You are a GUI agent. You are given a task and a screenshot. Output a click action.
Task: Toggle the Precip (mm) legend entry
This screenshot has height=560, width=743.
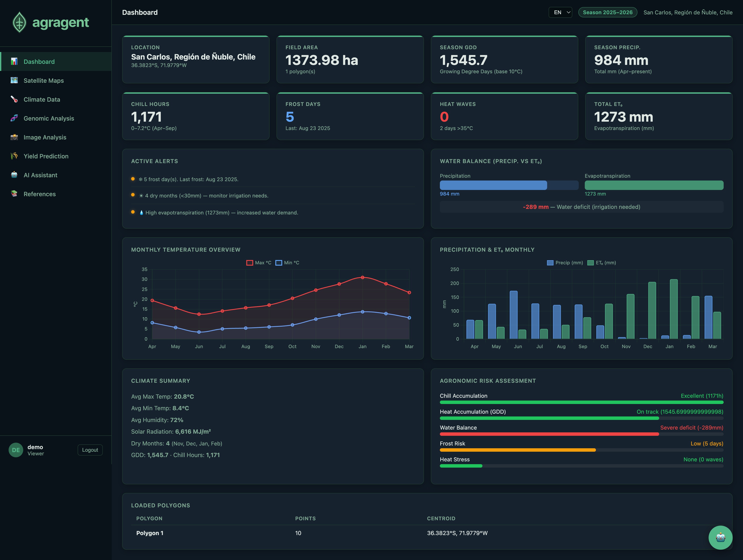pos(565,263)
